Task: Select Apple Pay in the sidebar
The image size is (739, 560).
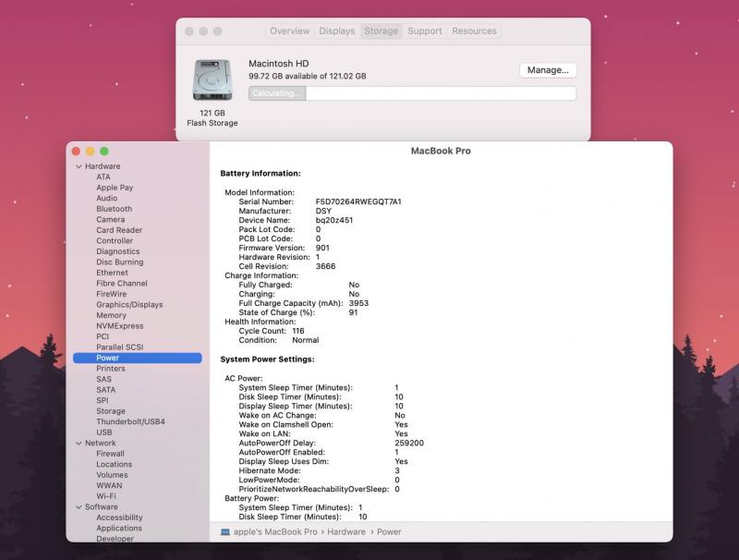Action: (115, 188)
